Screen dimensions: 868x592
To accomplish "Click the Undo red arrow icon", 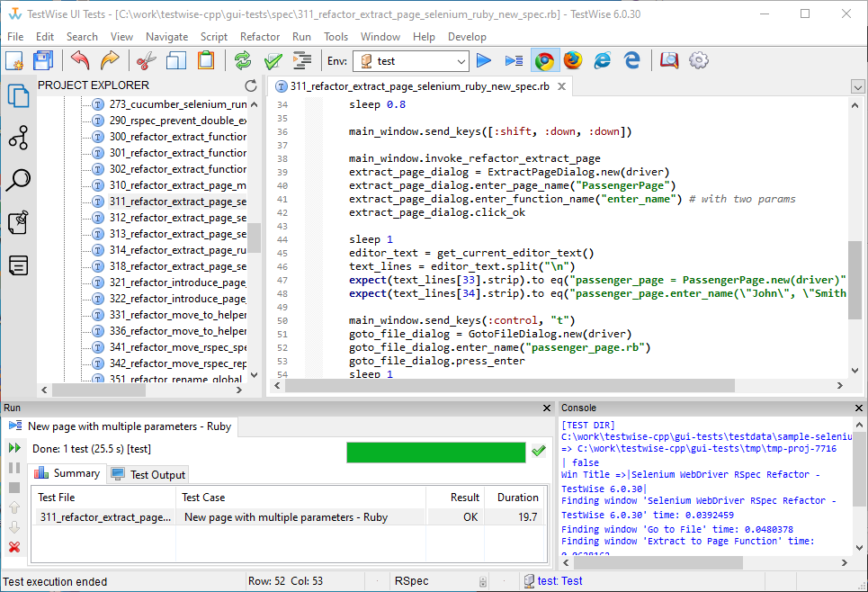I will click(80, 60).
